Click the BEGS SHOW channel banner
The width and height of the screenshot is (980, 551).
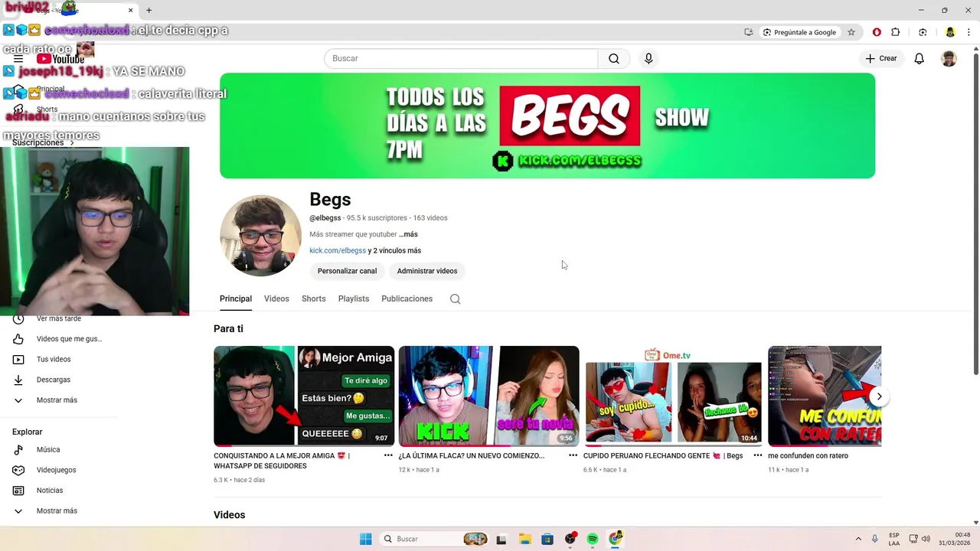pos(547,126)
